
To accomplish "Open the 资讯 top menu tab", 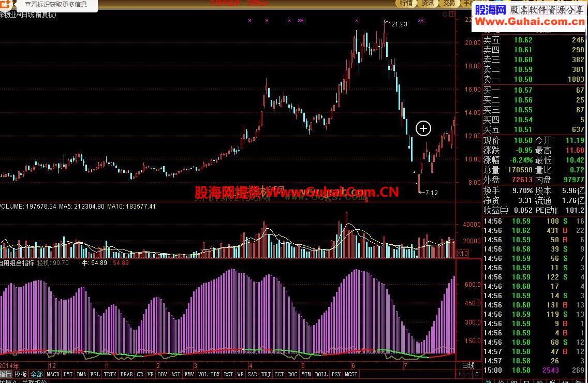I will tap(428, 3).
